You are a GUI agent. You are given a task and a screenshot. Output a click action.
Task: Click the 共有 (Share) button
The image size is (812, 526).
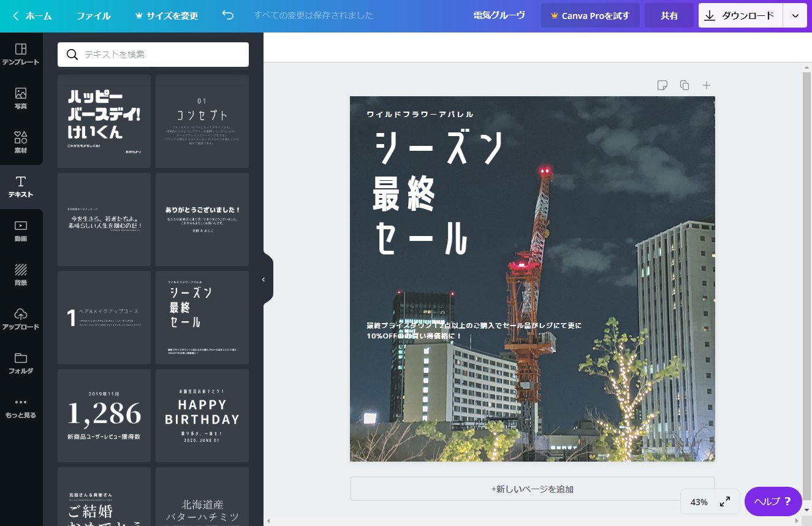(669, 15)
